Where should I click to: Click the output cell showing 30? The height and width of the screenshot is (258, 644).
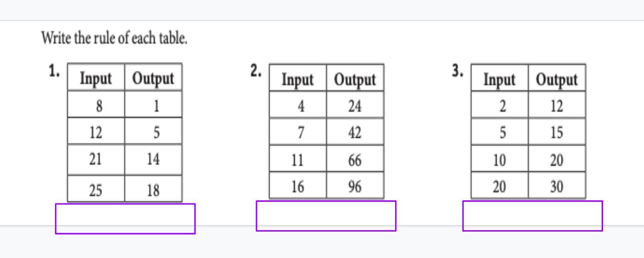(x=557, y=186)
